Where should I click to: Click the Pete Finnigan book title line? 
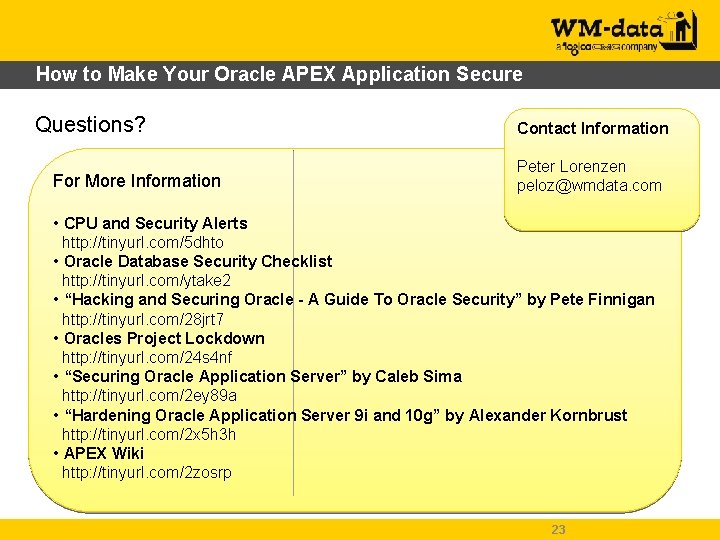click(360, 299)
